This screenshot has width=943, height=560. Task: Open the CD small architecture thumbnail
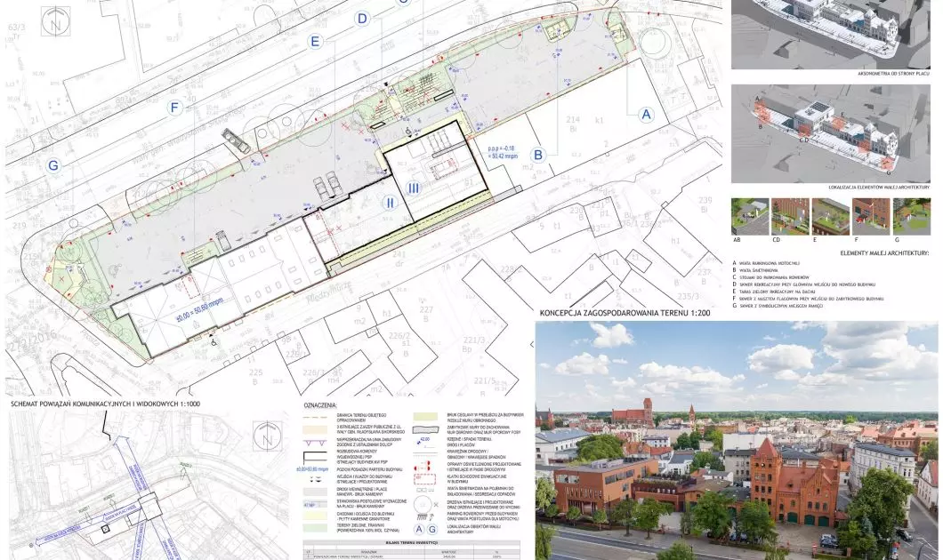tap(790, 216)
